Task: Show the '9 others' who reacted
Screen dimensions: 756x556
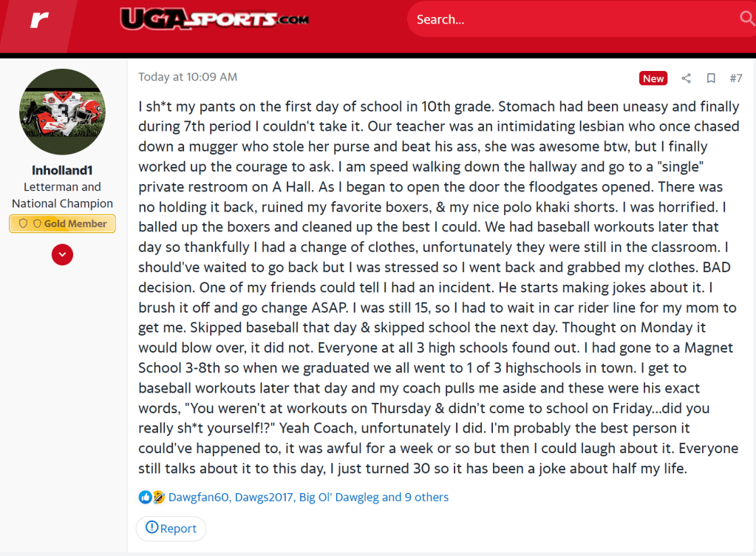Action: click(x=426, y=497)
